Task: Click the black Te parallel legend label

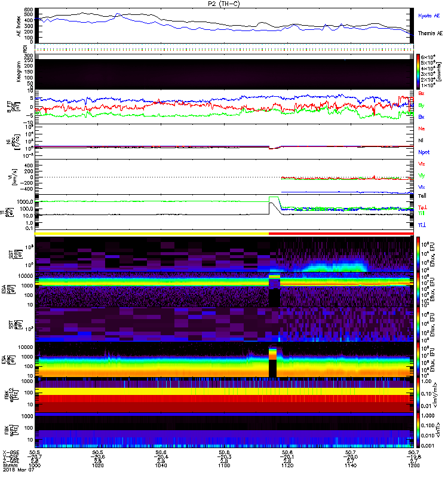Action: point(422,196)
